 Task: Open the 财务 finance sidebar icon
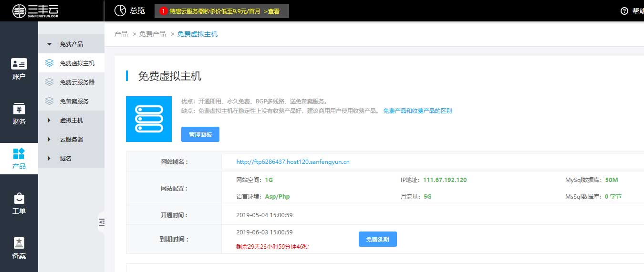(19, 109)
